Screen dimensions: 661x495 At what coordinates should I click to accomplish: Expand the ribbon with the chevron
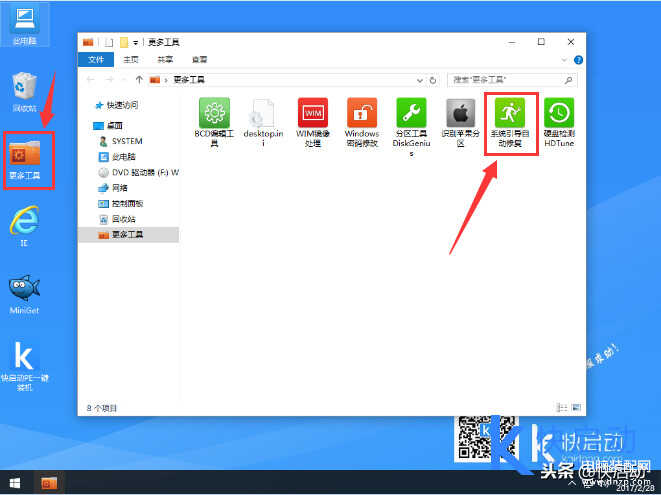point(564,60)
